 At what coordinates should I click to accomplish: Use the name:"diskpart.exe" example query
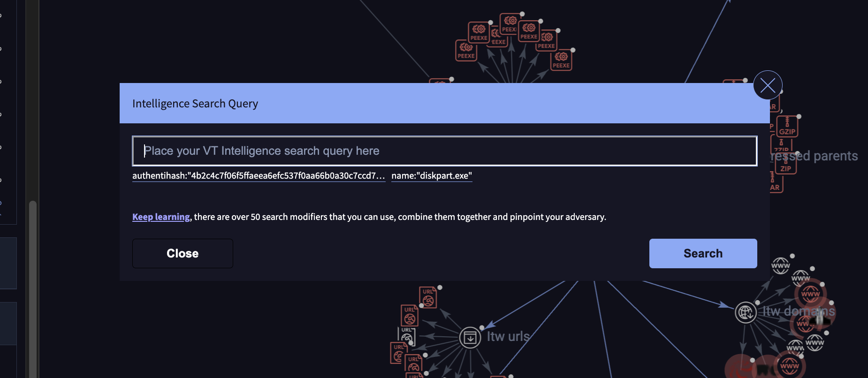coord(432,176)
